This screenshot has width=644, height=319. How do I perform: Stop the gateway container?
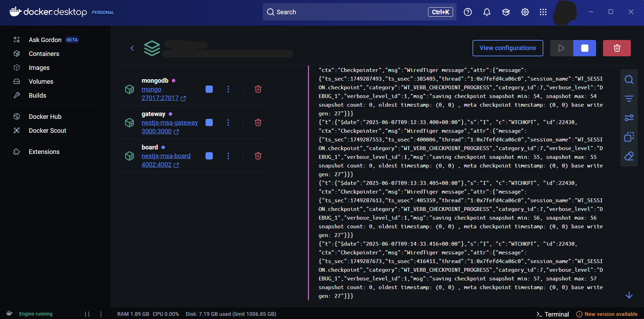[209, 122]
